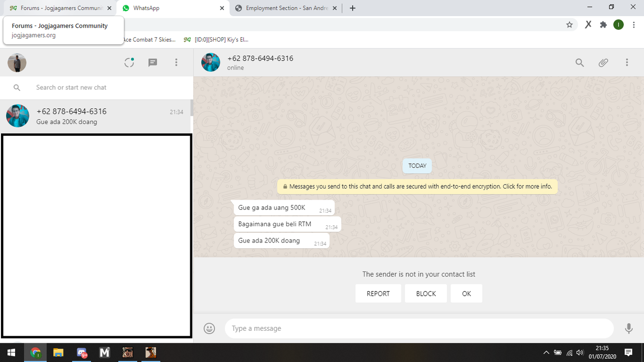
Task: Select message 'Gue ga ada uang 500K'
Action: coord(284,208)
